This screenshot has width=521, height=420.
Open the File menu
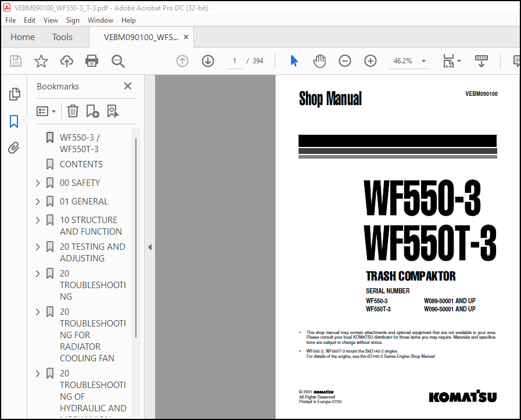pyautogui.click(x=10, y=20)
